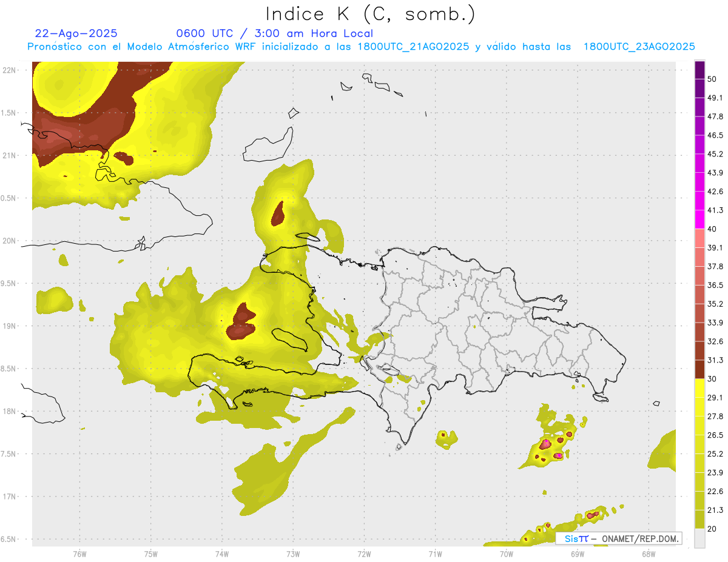The image size is (728, 562).
Task: Click the magenta swatch between 40 and 41.3
Action: tap(699, 219)
